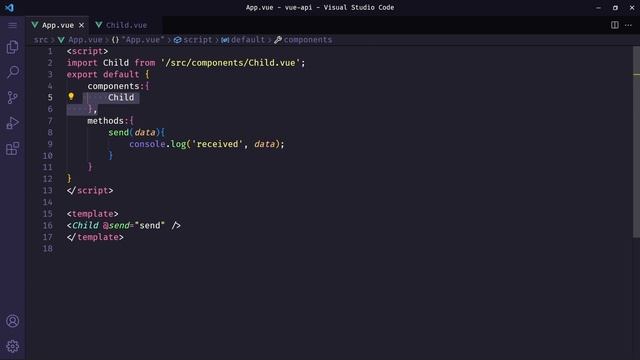Open Source Control view
Image resolution: width=640 pixels, height=360 pixels.
pyautogui.click(x=13, y=97)
